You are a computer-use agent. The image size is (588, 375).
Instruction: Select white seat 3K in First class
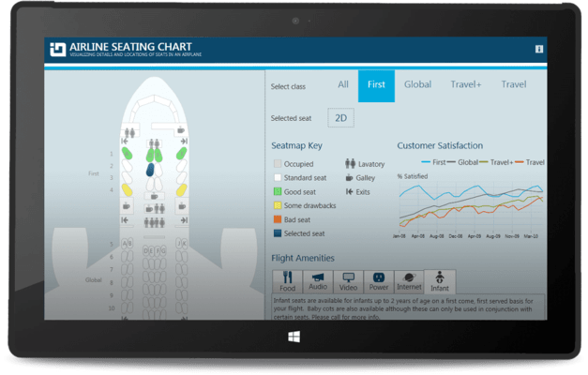tap(182, 178)
